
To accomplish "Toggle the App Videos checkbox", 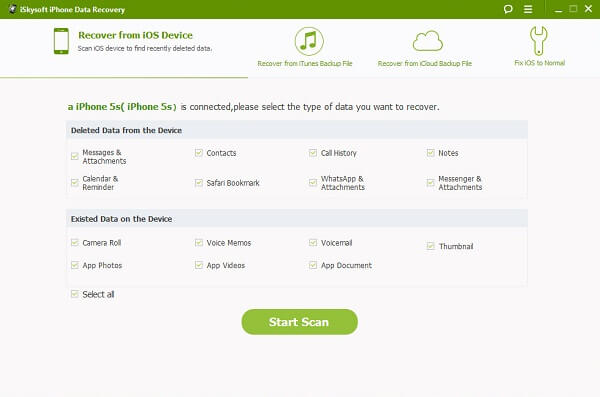I will [x=199, y=265].
